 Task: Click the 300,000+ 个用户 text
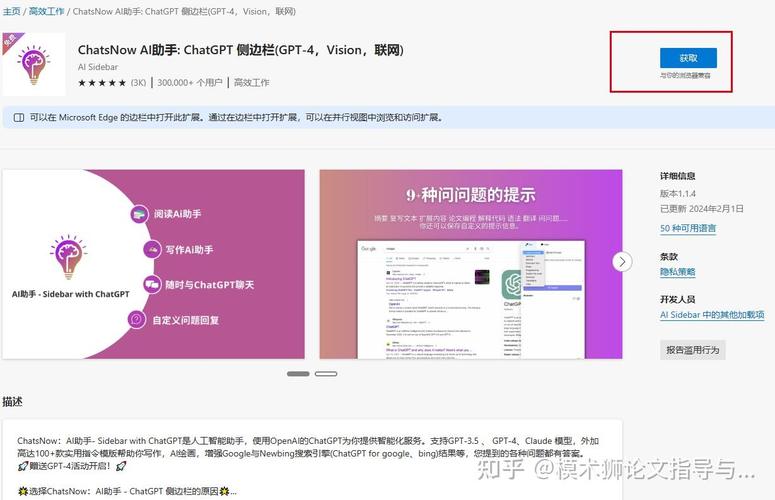pos(190,83)
